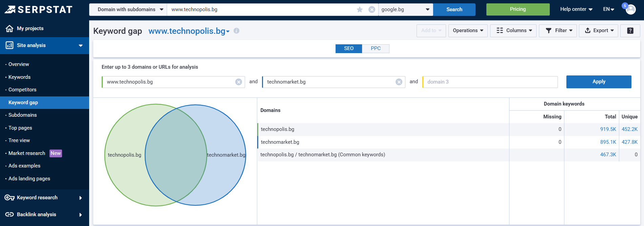Open technomarket.bg total keywords 895.1K
Viewport: 644px width, 226px height.
pyautogui.click(x=608, y=142)
